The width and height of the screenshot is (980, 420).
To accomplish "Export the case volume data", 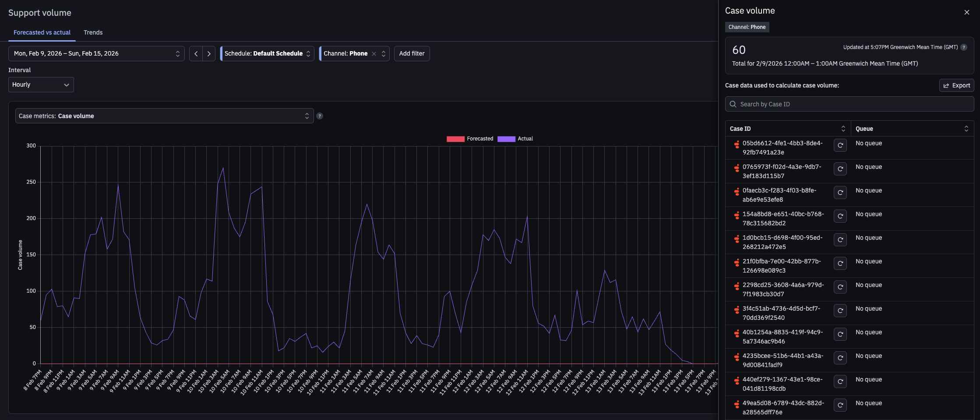I will click(x=957, y=85).
